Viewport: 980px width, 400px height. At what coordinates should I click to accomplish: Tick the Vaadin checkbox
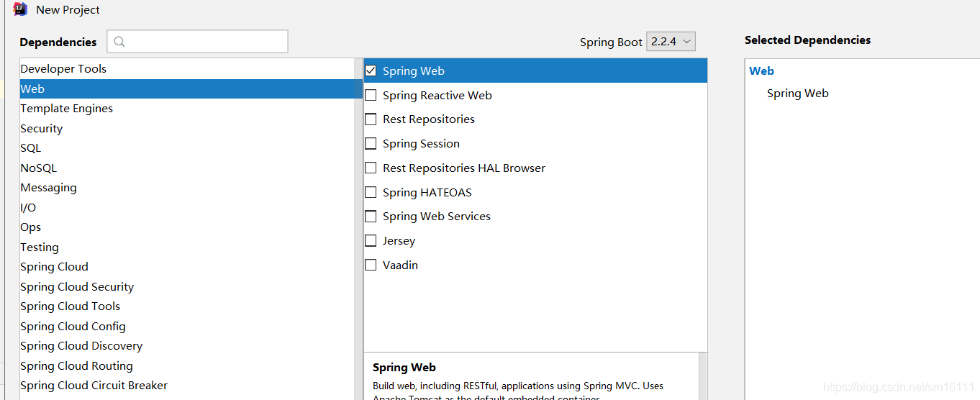tap(371, 265)
